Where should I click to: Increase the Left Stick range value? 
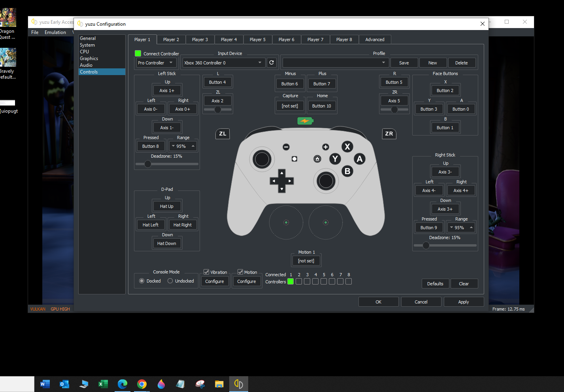click(x=193, y=146)
